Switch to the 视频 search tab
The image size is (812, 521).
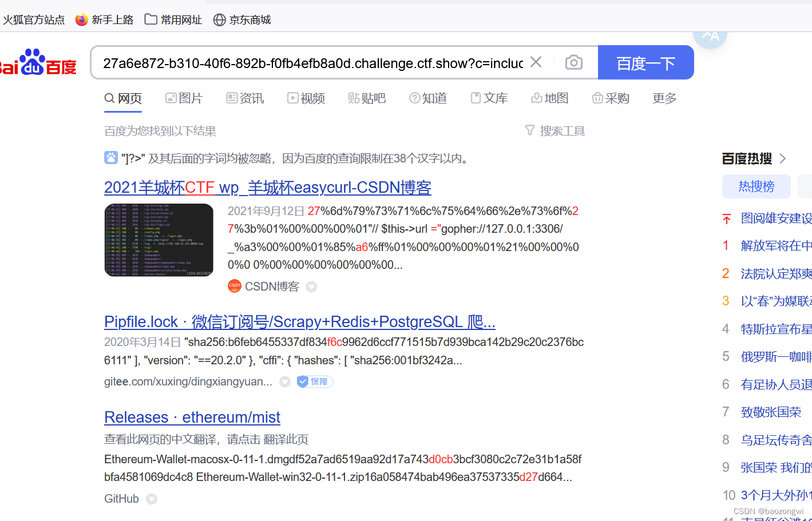pos(306,98)
